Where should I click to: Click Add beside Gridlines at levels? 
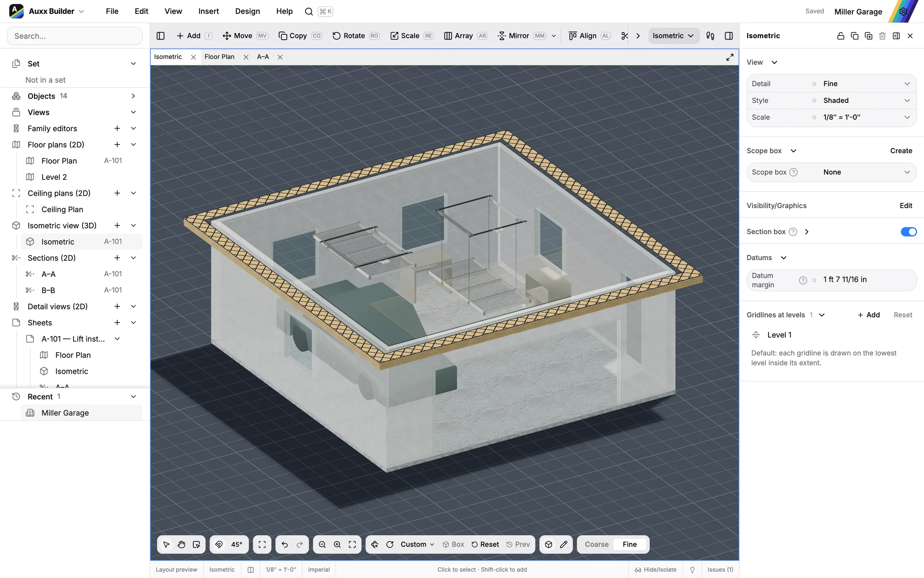pos(869,315)
